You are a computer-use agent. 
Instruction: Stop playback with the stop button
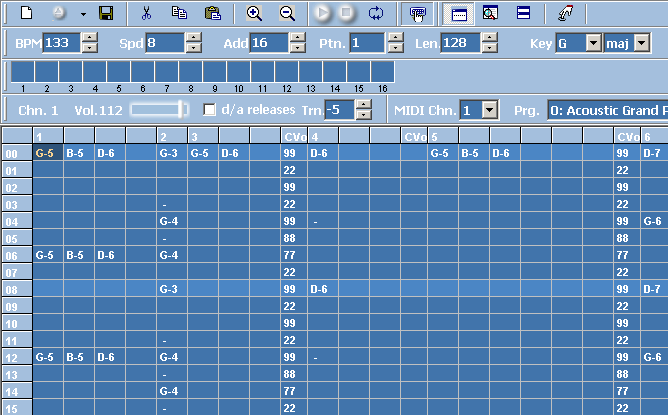(346, 13)
